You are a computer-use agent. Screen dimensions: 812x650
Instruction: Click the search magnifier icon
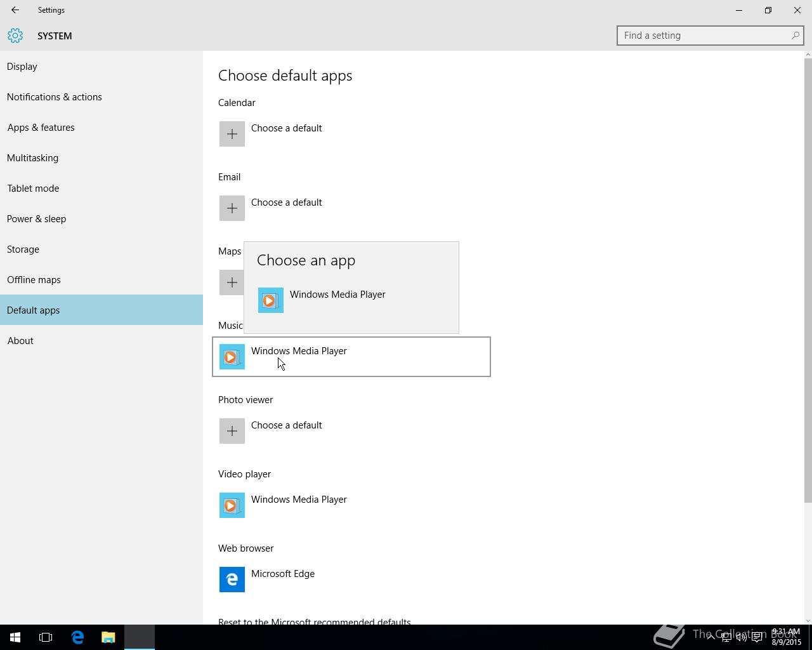[x=795, y=36]
